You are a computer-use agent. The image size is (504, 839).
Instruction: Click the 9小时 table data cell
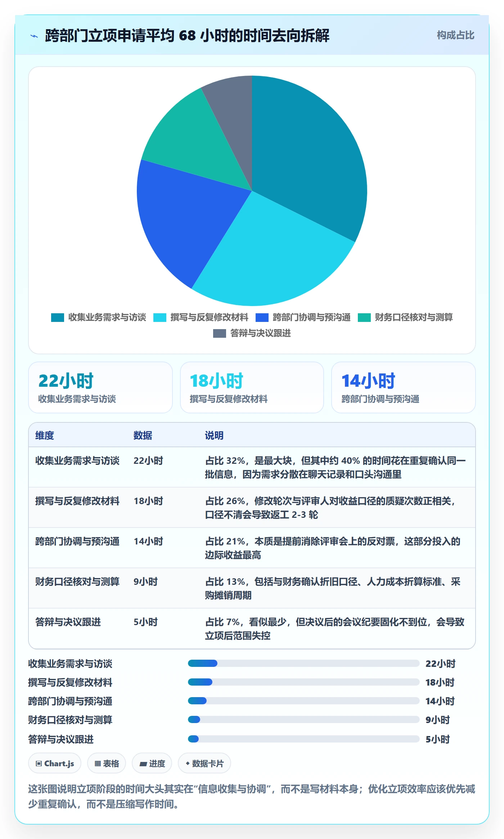click(x=146, y=582)
